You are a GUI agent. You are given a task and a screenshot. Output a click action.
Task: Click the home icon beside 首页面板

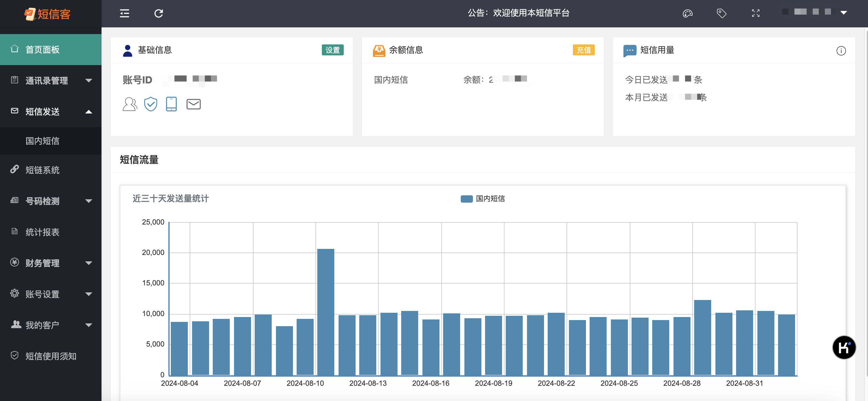click(15, 49)
